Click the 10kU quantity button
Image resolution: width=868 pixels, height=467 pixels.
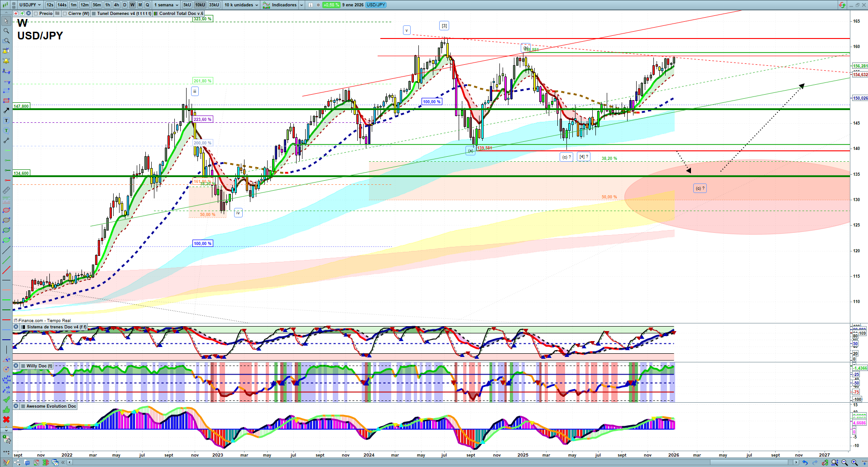pyautogui.click(x=200, y=5)
